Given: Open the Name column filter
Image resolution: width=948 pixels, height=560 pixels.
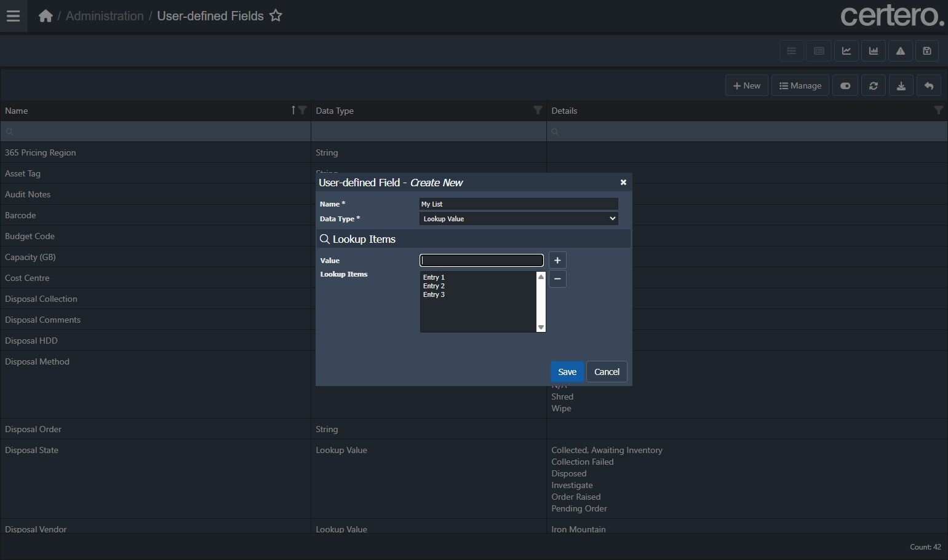Looking at the screenshot, I should pyautogui.click(x=302, y=111).
